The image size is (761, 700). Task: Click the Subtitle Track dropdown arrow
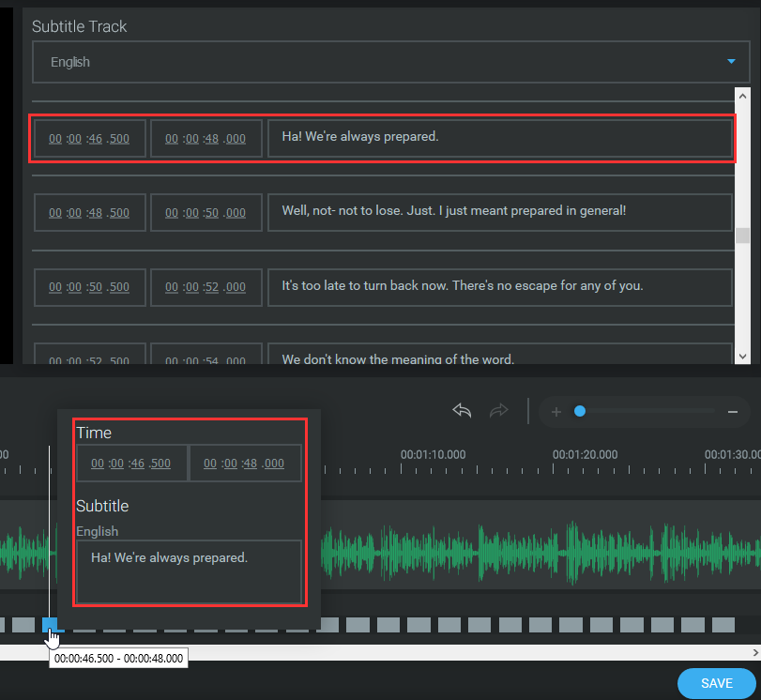pyautogui.click(x=731, y=62)
